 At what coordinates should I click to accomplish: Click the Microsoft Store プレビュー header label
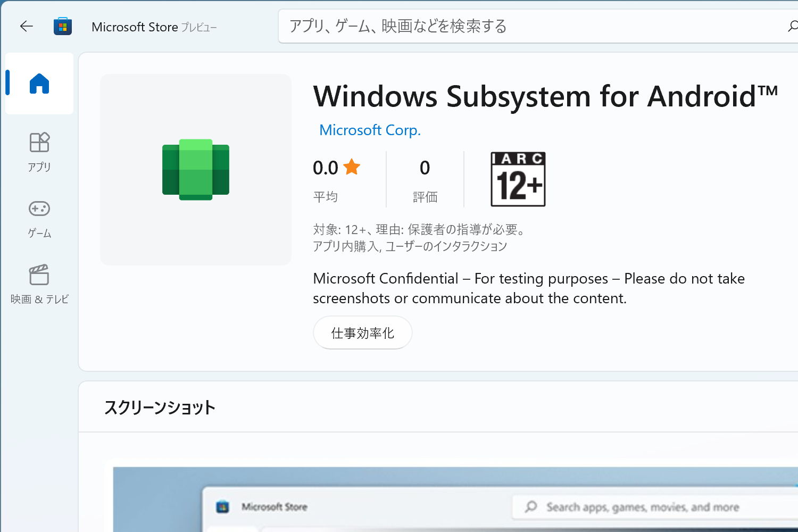(x=154, y=27)
